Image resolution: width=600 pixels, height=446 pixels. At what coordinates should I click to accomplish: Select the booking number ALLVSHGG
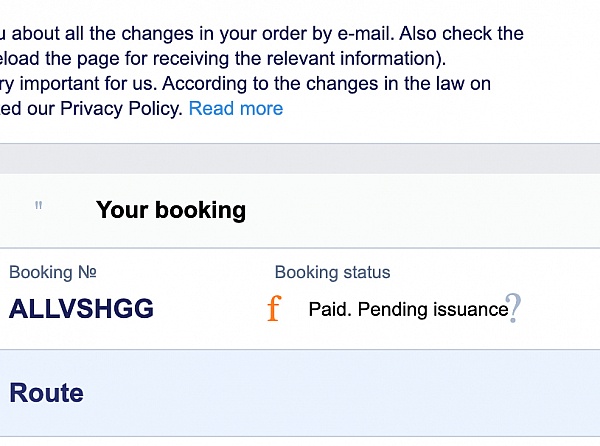[x=81, y=309]
